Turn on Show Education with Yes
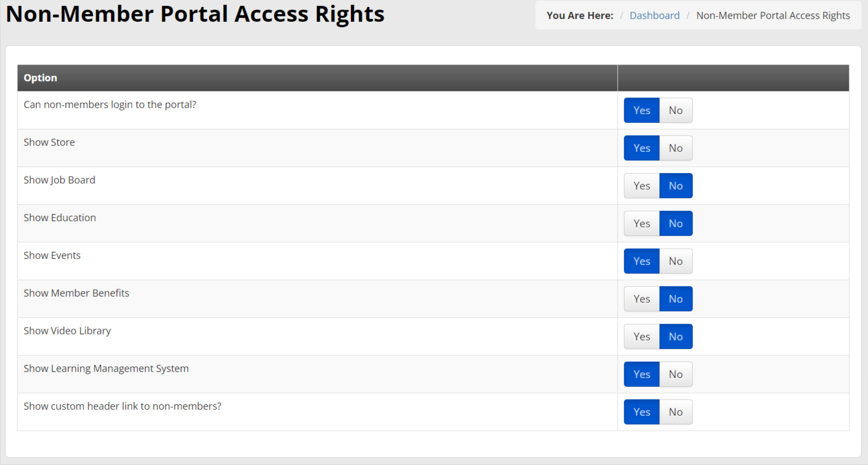 [x=641, y=223]
